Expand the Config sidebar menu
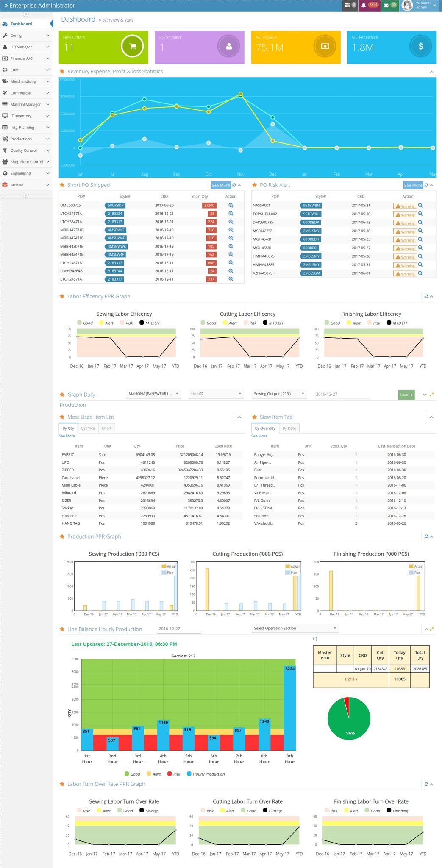The image size is (442, 868). coord(26,36)
